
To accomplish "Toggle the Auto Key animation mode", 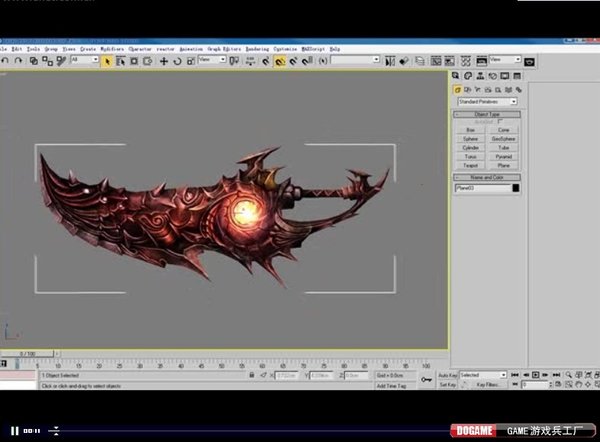I will pyautogui.click(x=447, y=375).
